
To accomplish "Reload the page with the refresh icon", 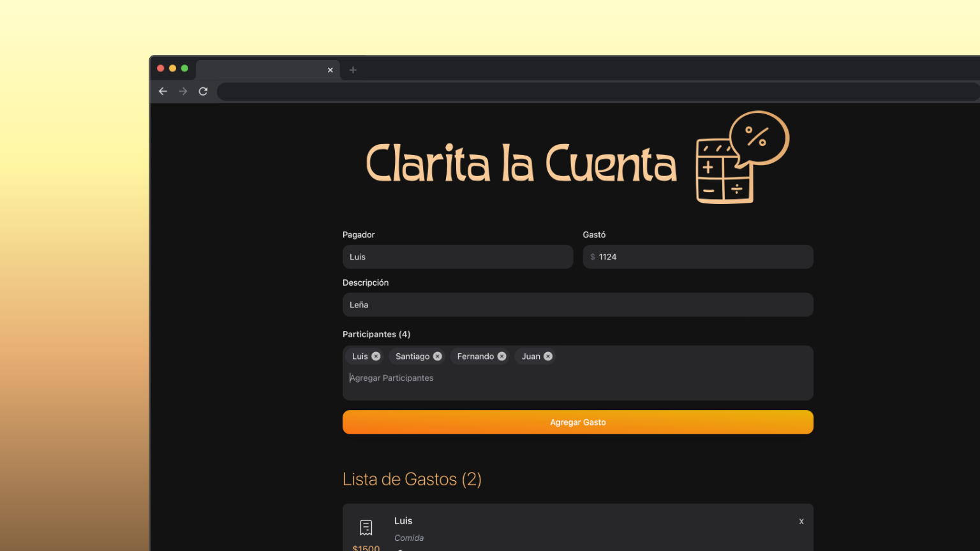I will click(x=203, y=91).
